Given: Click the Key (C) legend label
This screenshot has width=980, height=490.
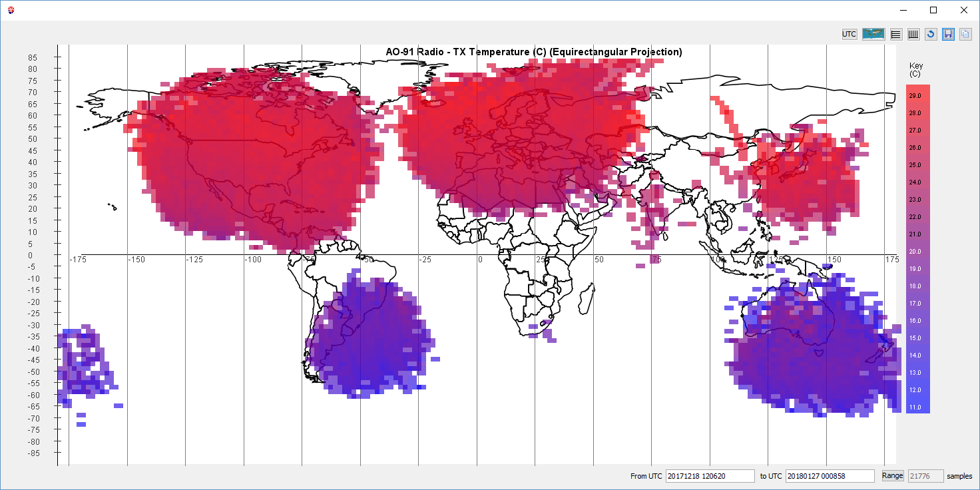Looking at the screenshot, I should [916, 70].
